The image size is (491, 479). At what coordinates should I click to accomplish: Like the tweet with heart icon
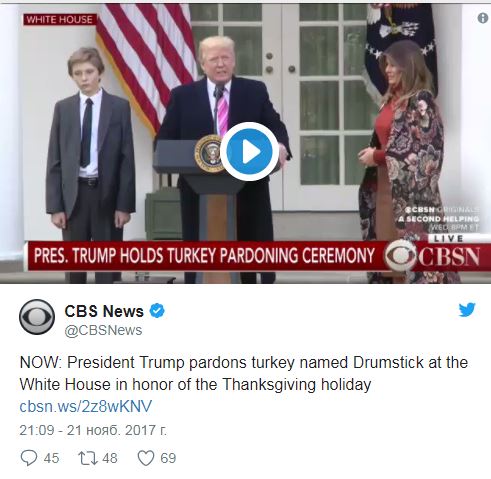click(146, 458)
